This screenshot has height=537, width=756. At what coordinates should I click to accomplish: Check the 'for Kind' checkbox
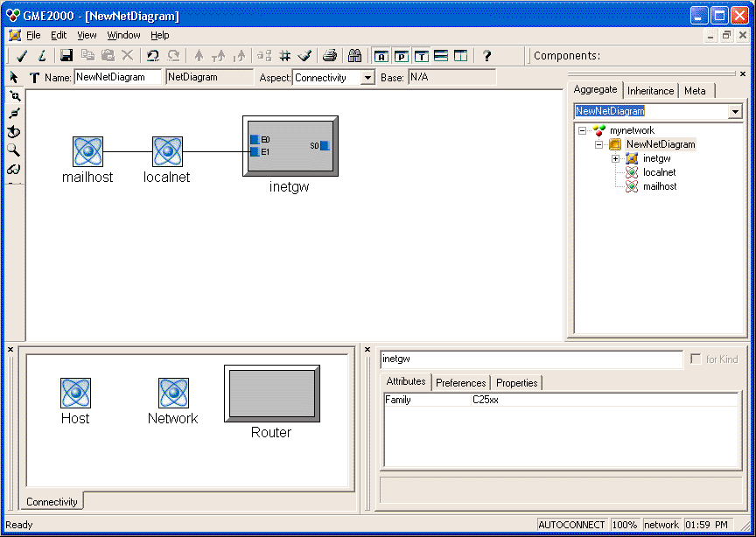(696, 359)
